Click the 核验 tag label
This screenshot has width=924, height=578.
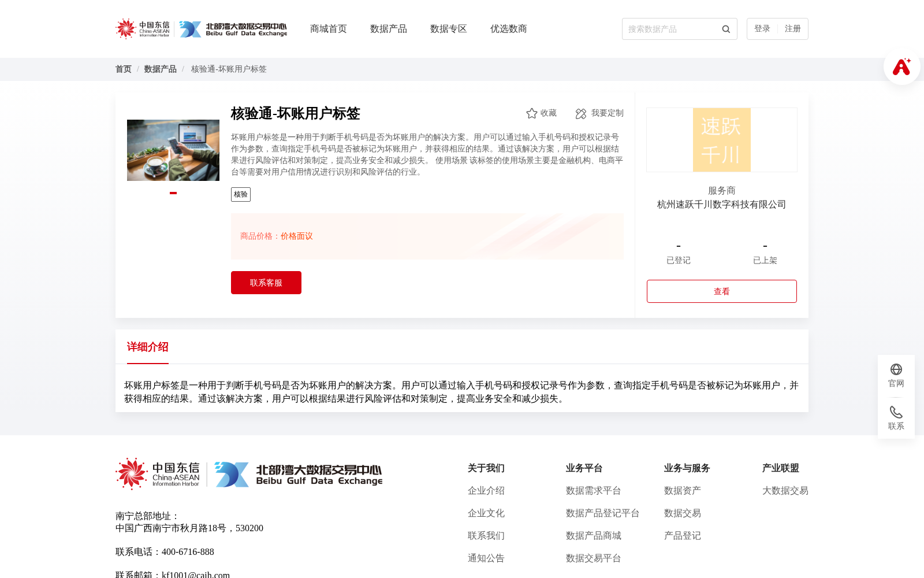tap(241, 195)
